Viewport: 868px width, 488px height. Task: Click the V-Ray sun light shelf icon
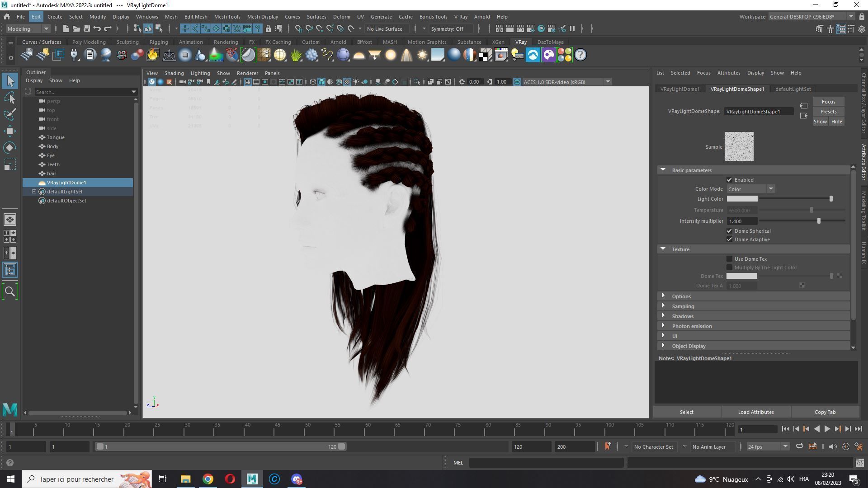(422, 55)
